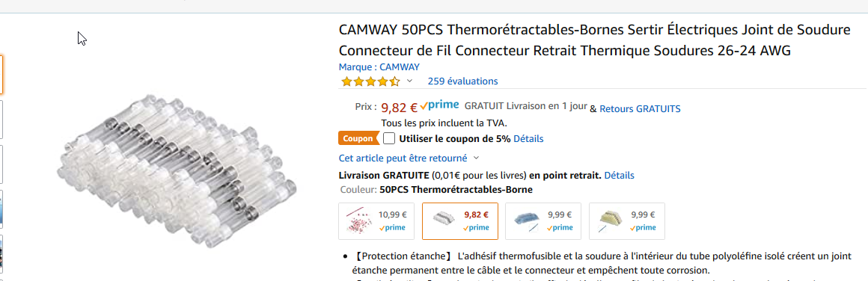Select the first highlighted thumbnail in left strip
868x281 pixels.
1,74
